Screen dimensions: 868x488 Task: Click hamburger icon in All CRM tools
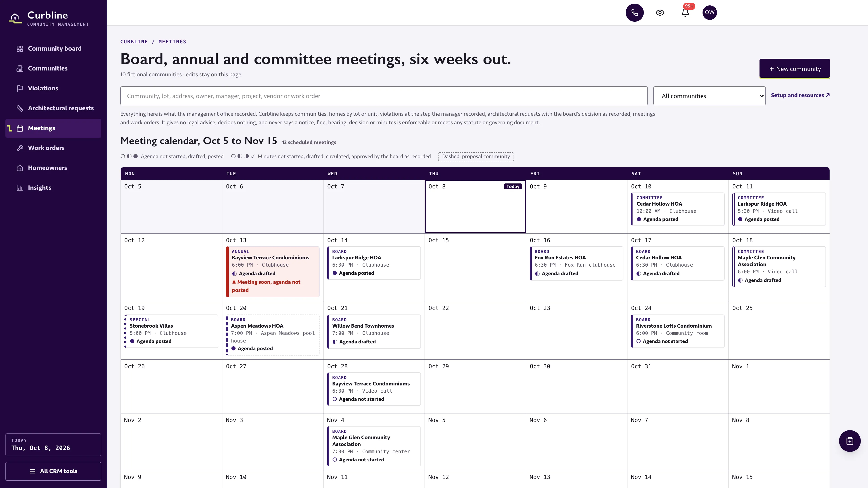coord(32,471)
